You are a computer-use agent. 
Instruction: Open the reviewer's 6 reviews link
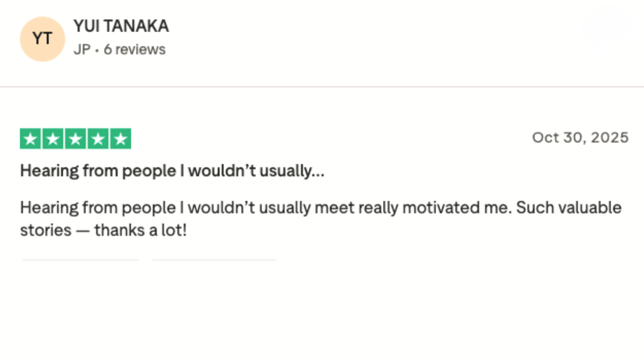coord(134,50)
